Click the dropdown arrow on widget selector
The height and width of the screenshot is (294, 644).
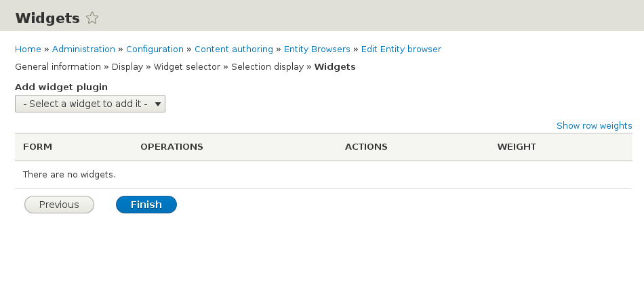coord(157,104)
